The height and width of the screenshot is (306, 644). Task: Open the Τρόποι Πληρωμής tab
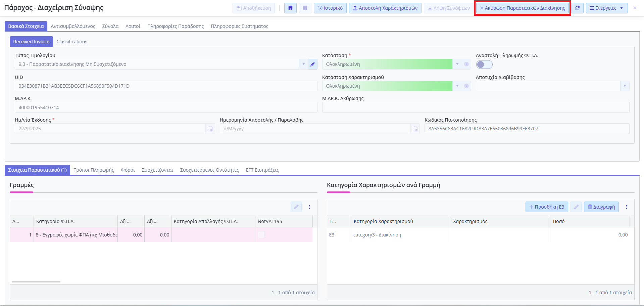(94, 170)
